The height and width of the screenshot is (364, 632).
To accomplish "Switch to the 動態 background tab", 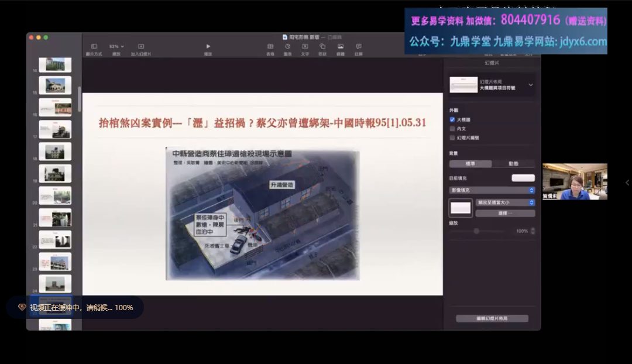I will (513, 164).
